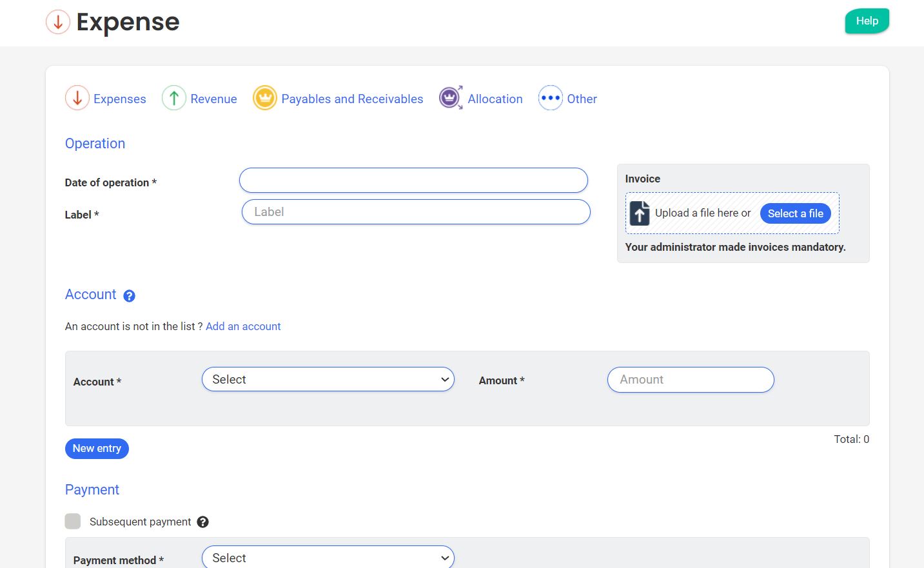Open the Payment method dropdown
The width and height of the screenshot is (924, 568).
tap(328, 558)
